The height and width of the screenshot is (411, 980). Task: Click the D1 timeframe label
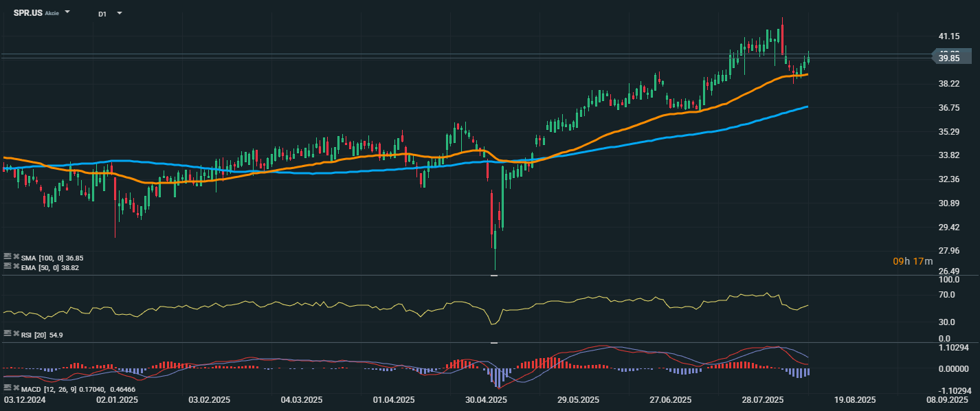[102, 14]
